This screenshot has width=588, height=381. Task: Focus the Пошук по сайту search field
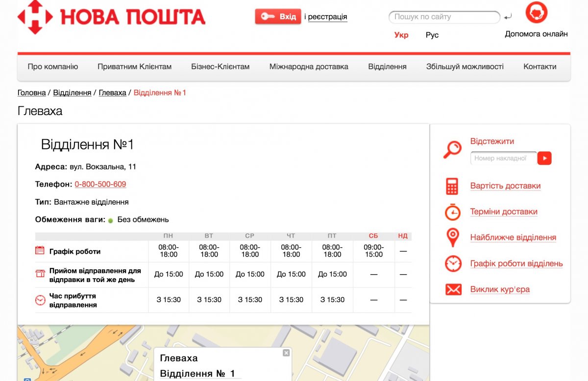pyautogui.click(x=444, y=17)
